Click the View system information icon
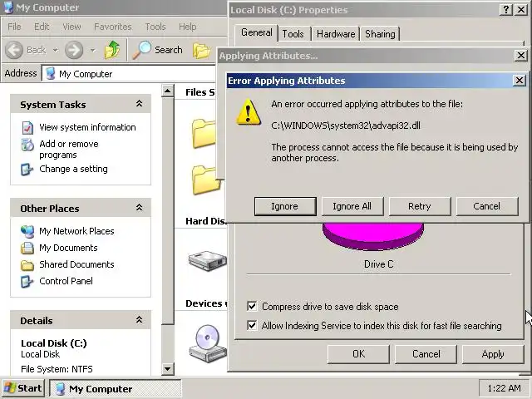The image size is (532, 399). 27,127
